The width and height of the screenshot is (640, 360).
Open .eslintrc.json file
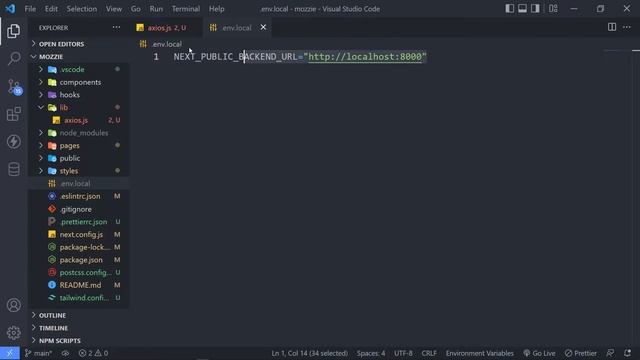pyautogui.click(x=79, y=196)
